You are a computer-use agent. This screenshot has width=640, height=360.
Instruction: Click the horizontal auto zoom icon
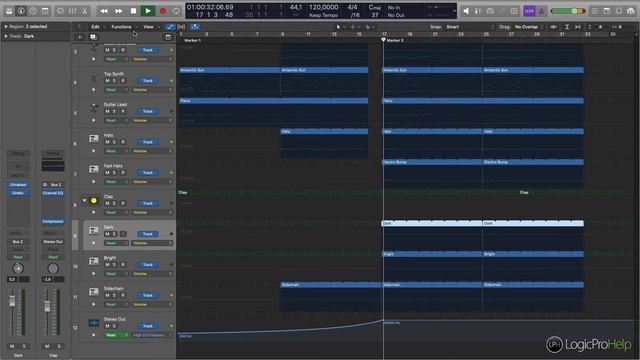578,27
